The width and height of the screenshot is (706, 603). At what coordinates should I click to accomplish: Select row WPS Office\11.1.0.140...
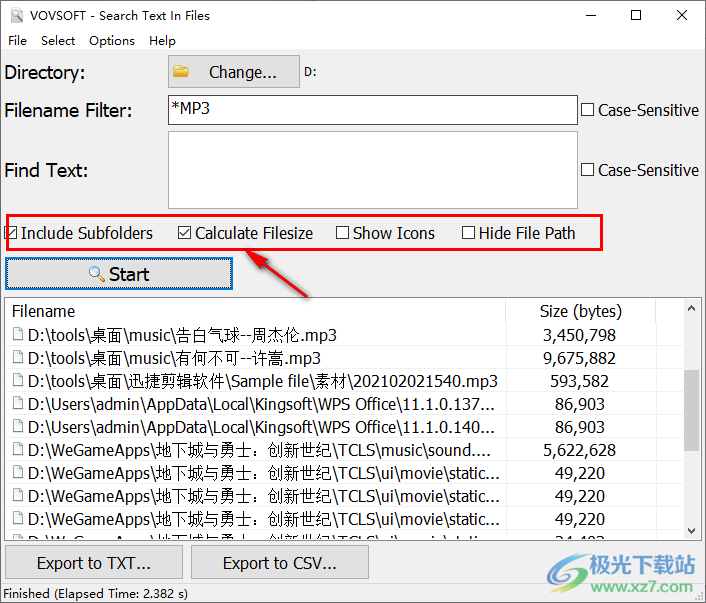[x=344, y=427]
